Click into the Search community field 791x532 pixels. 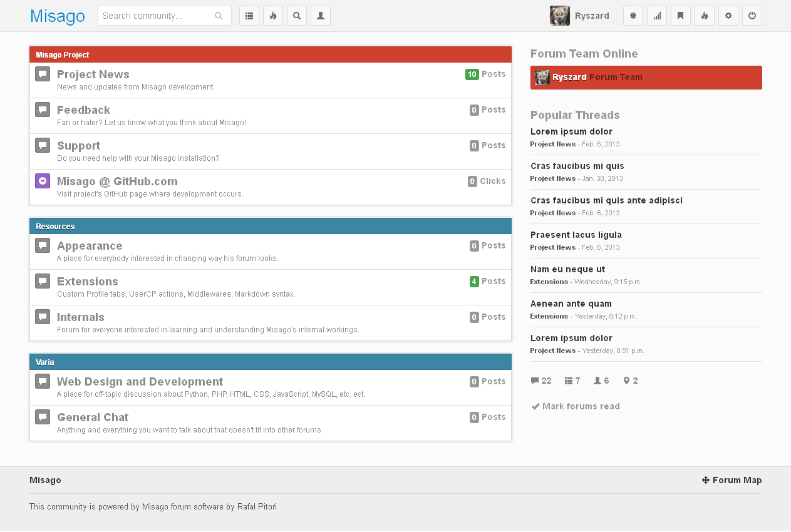click(157, 16)
